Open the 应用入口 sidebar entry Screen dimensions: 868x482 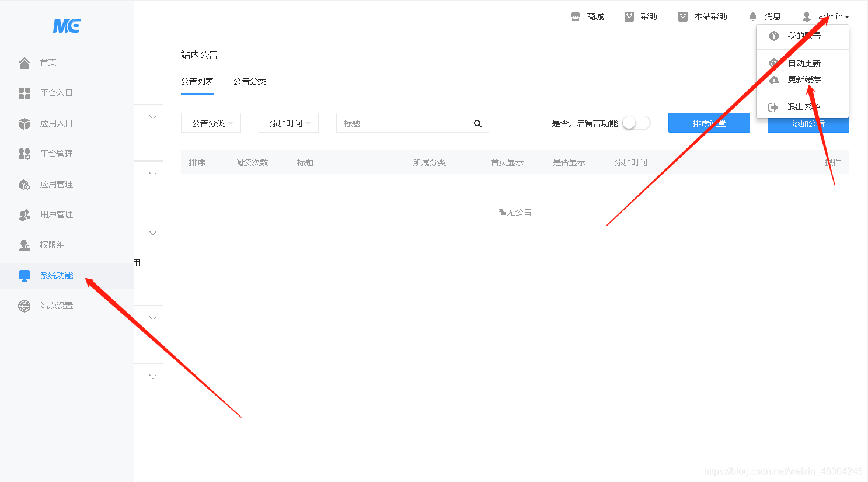24,123
